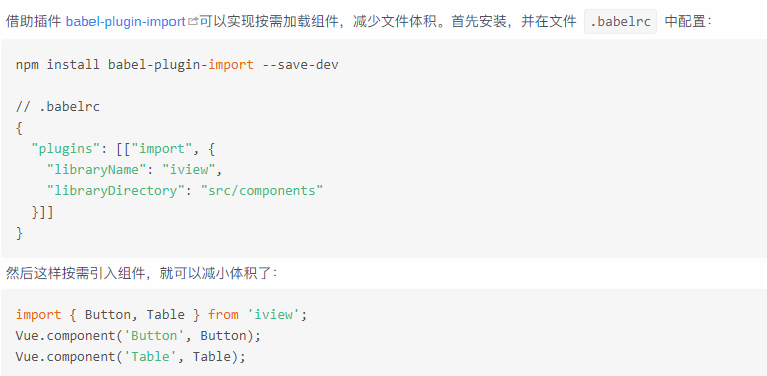Click the from keyword in import statement

point(223,314)
